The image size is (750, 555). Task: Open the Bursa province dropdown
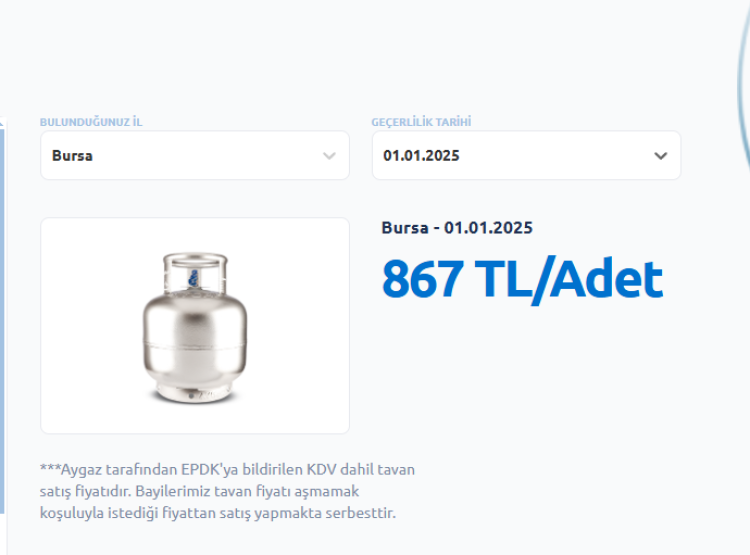(195, 155)
